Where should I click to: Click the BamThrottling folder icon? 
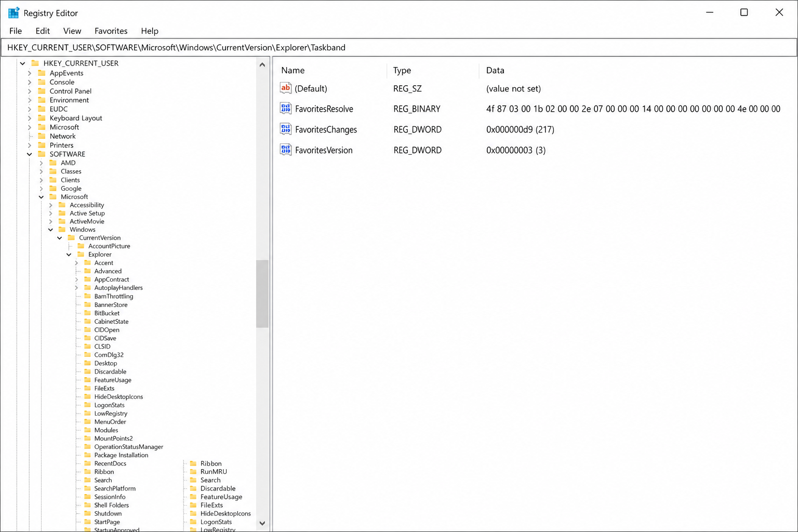(x=87, y=296)
